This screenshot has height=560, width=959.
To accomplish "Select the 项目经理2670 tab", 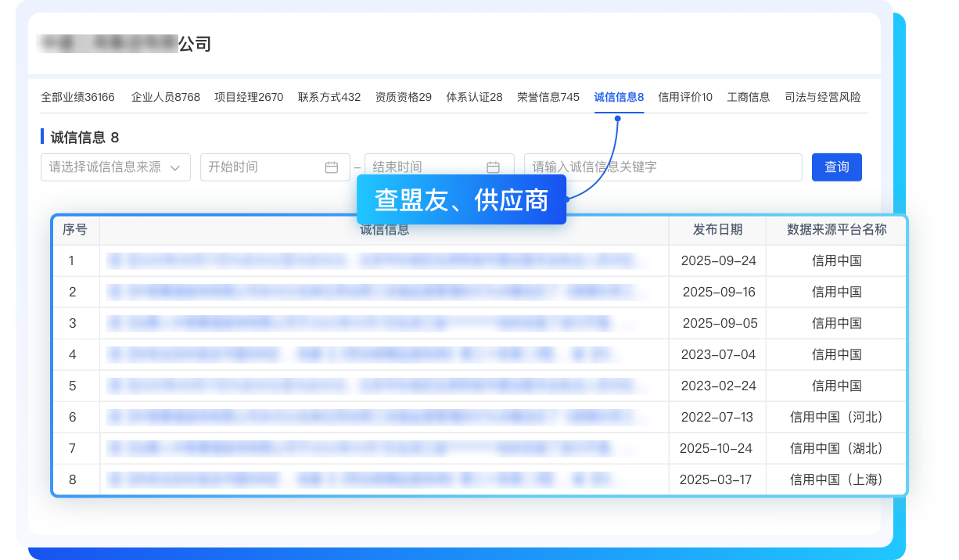I will pyautogui.click(x=249, y=98).
